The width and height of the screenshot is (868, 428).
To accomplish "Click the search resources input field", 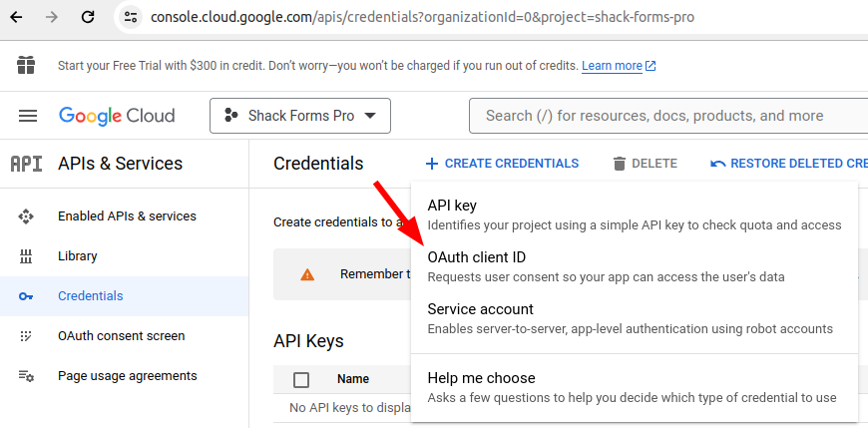I will tap(668, 116).
